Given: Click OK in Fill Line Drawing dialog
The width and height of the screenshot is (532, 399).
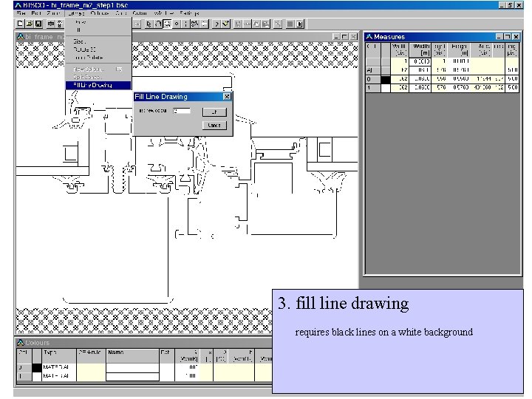Looking at the screenshot, I should pyautogui.click(x=214, y=112).
